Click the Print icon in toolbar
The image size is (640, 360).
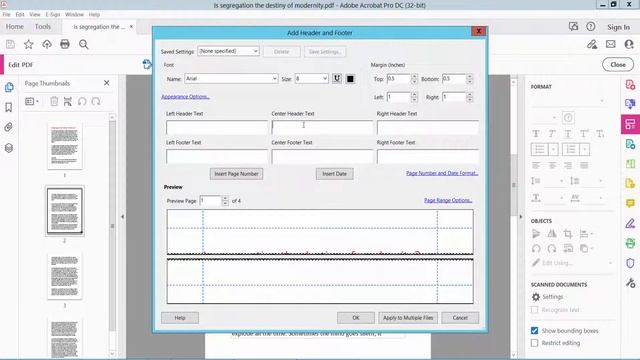coord(65,44)
